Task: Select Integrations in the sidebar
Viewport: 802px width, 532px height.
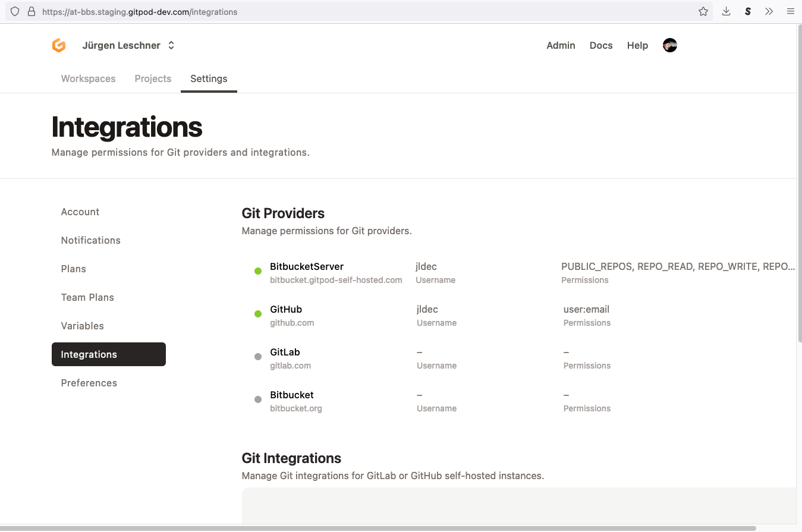Action: tap(109, 354)
